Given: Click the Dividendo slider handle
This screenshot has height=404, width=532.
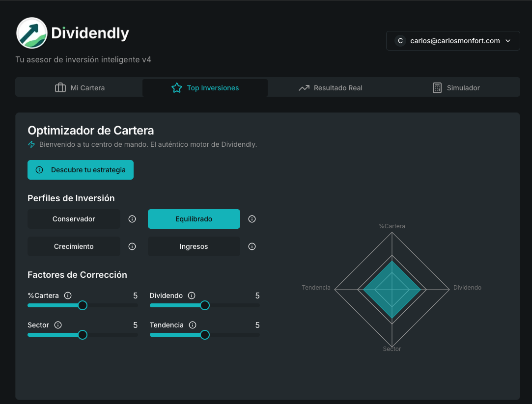Looking at the screenshot, I should click(204, 305).
